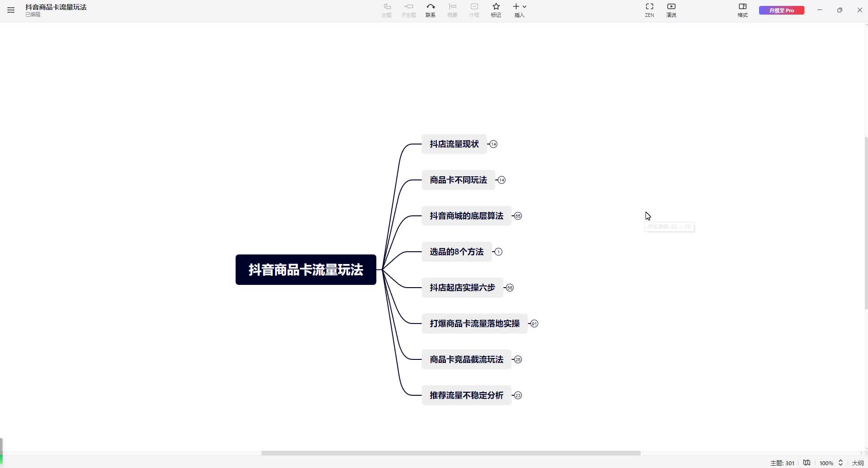Open the hamburger main menu
Screen dimensions: 868x468
tap(11, 10)
